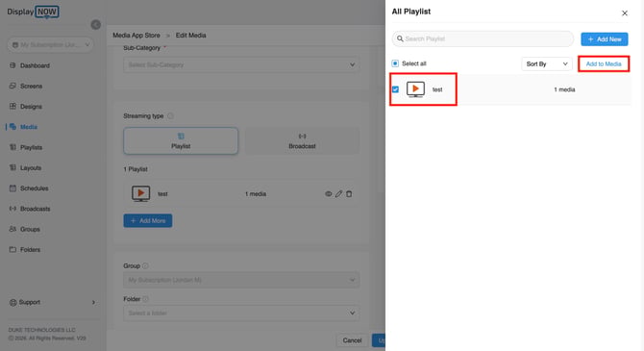Open the Select Sub-Category dropdown
Image resolution: width=644 pixels, height=351 pixels.
tap(241, 65)
